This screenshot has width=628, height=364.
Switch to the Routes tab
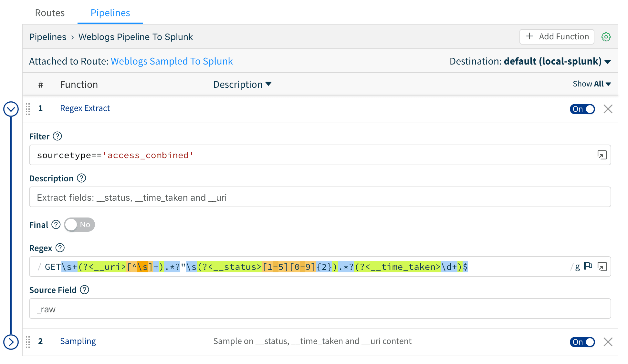(50, 13)
